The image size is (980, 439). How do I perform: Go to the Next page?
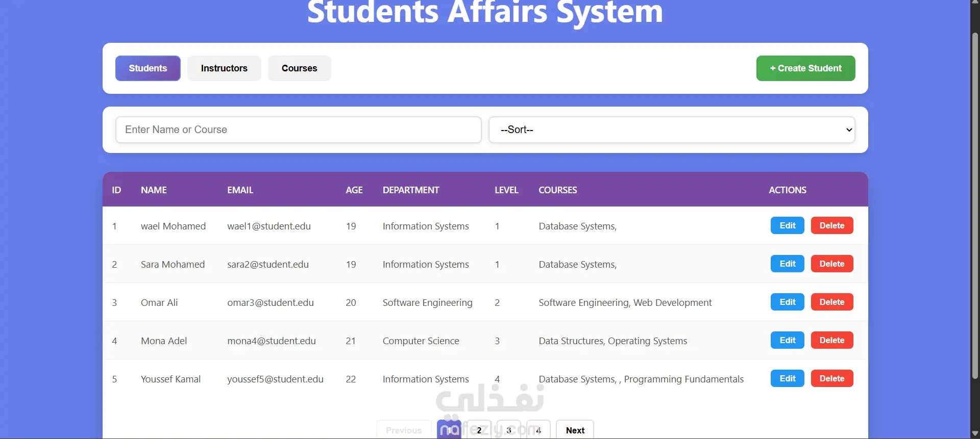tap(575, 430)
